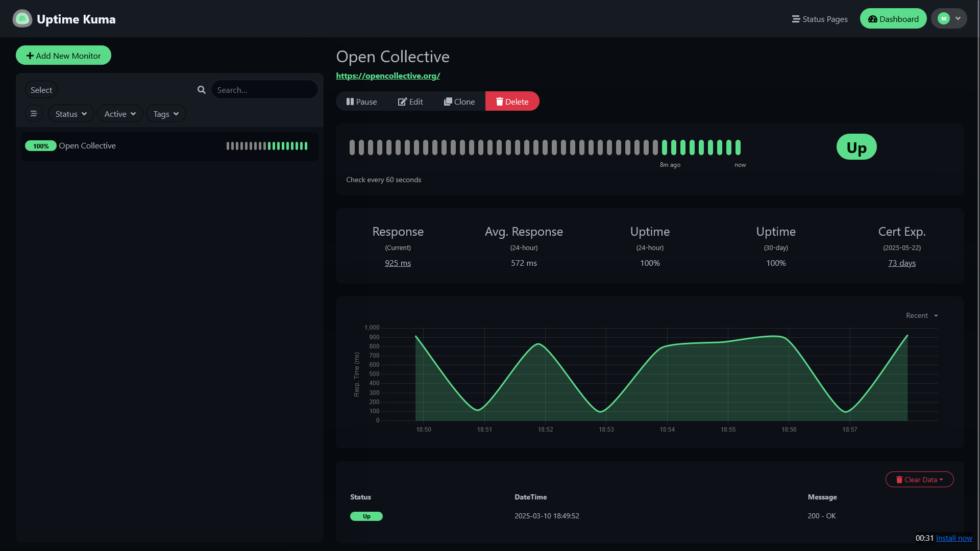
Task: Click the 200 - OK message cell
Action: point(822,516)
